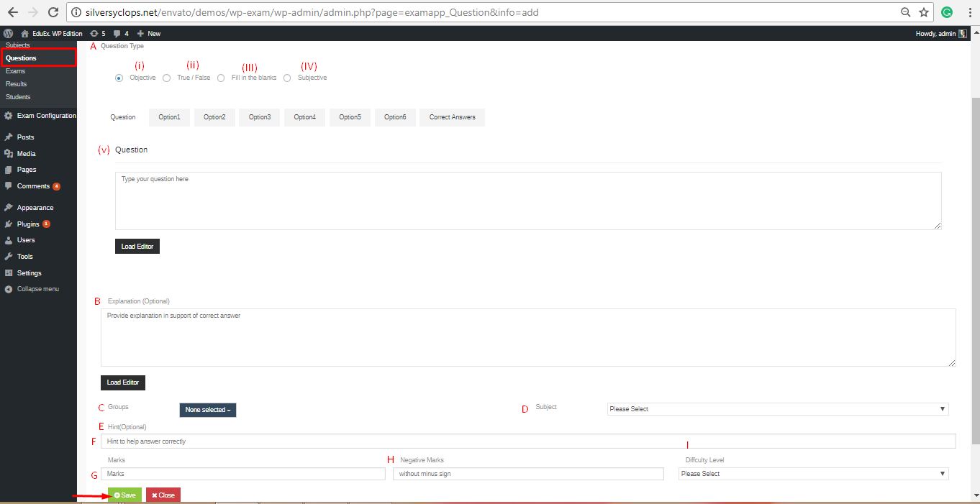Switch to the Option3 tab
Screen dimensions: 980x504
[x=260, y=117]
